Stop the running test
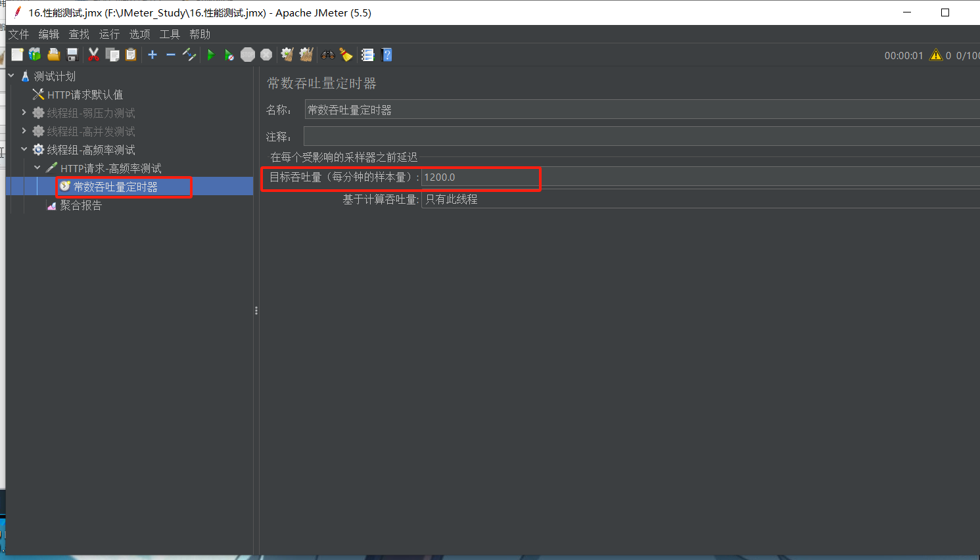The image size is (980, 560). (248, 55)
